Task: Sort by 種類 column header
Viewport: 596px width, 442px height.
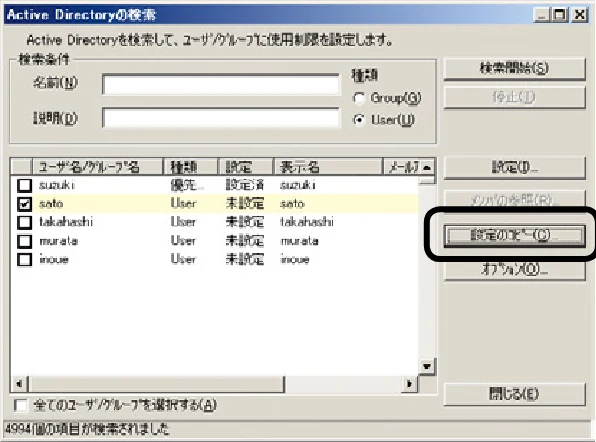Action: [190, 167]
